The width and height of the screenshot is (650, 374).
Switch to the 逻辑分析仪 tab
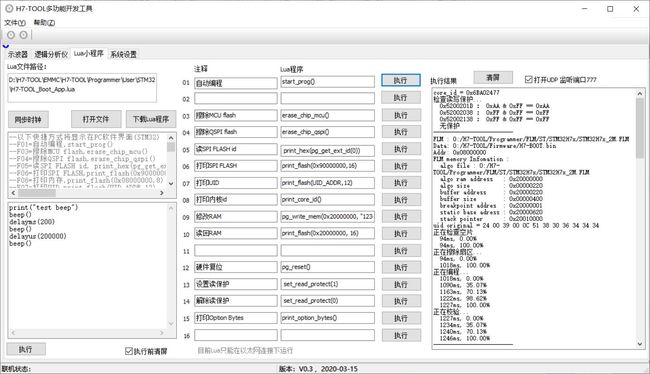[x=51, y=54]
